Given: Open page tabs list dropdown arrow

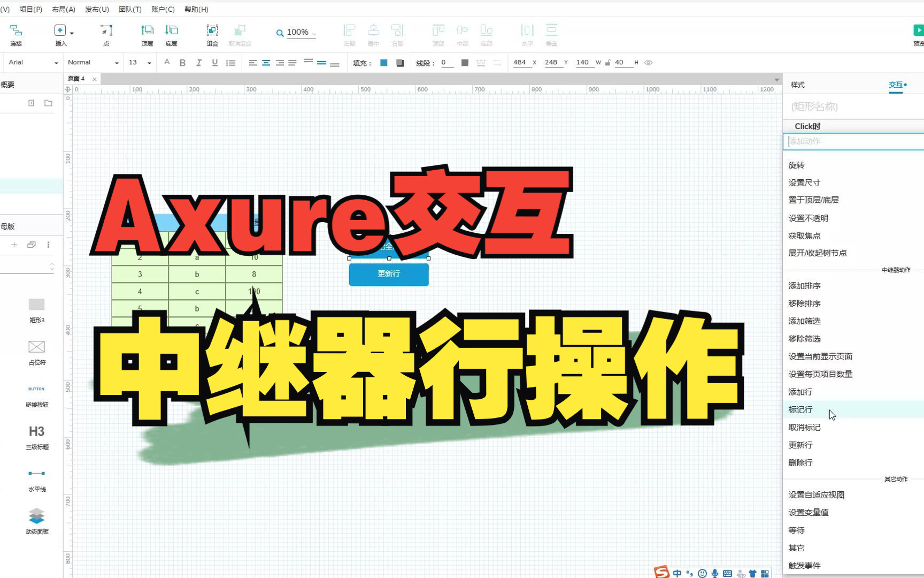Looking at the screenshot, I should coord(776,80).
